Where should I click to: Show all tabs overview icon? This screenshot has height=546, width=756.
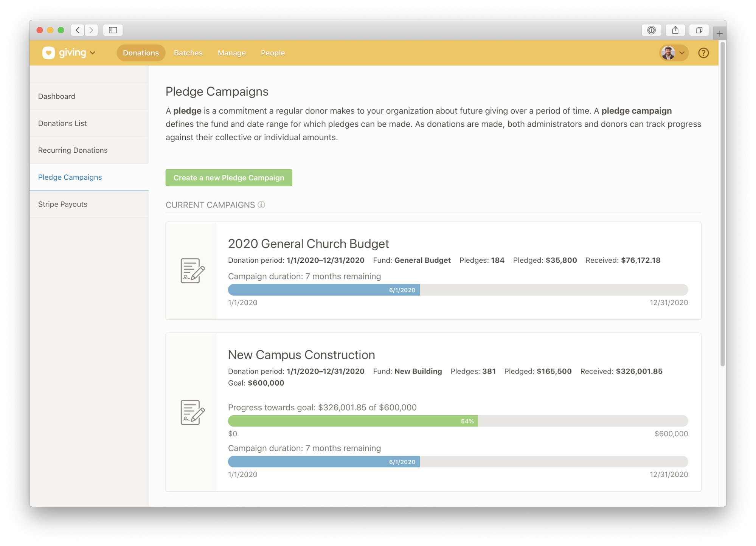[699, 30]
